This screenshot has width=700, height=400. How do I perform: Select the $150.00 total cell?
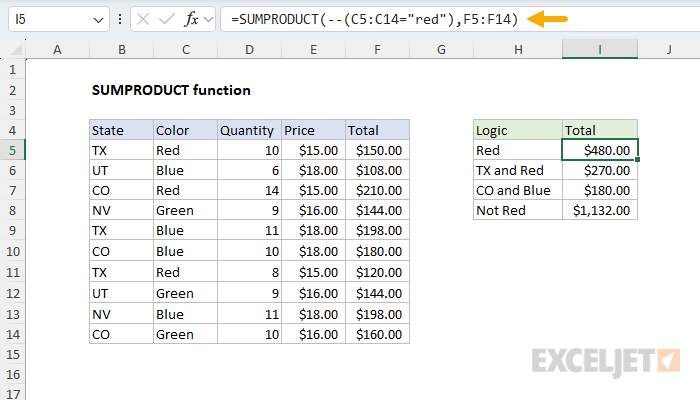377,150
